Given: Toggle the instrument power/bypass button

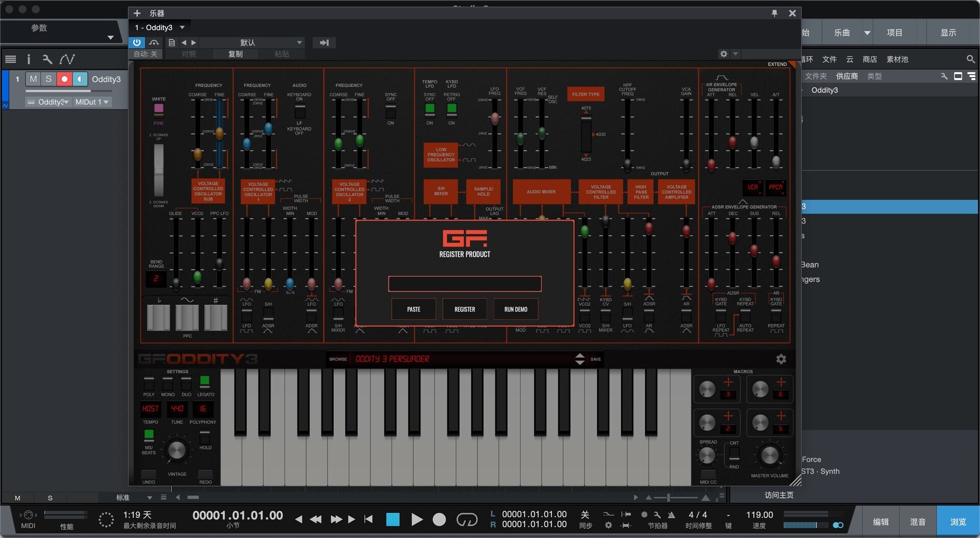Looking at the screenshot, I should (x=137, y=42).
